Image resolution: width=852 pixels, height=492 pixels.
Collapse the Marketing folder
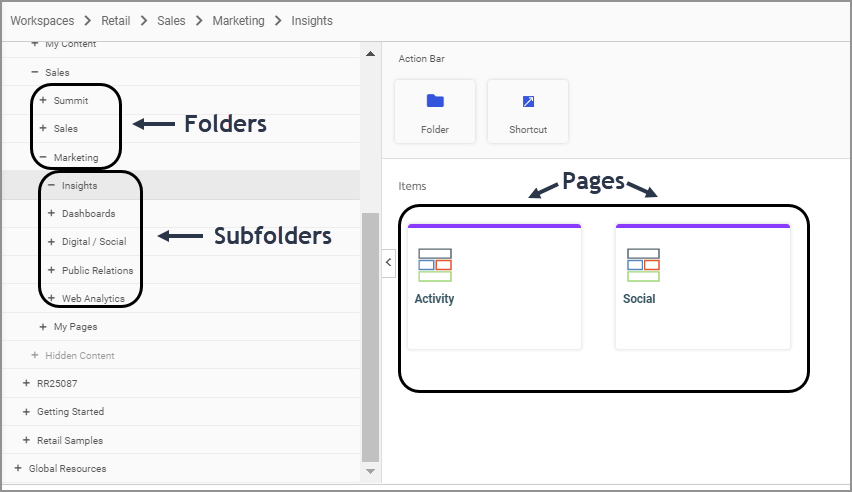(43, 157)
